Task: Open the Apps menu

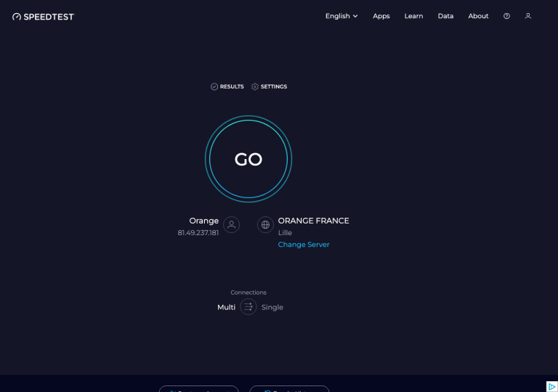Action: point(381,16)
